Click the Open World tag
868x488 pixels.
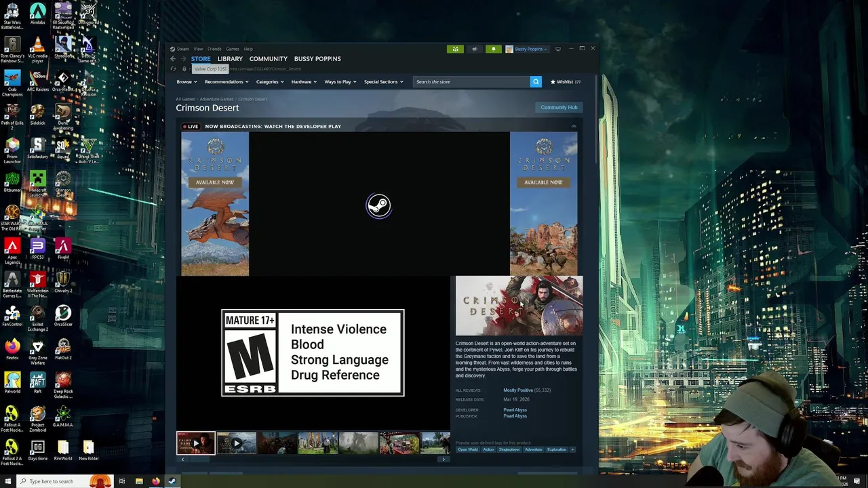click(467, 449)
